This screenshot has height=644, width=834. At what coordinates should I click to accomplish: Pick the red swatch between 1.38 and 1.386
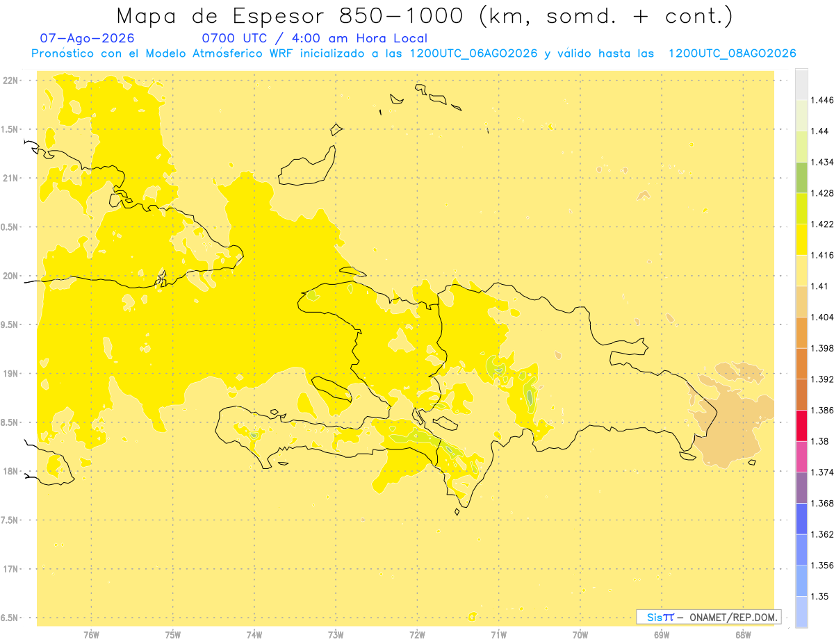801,426
